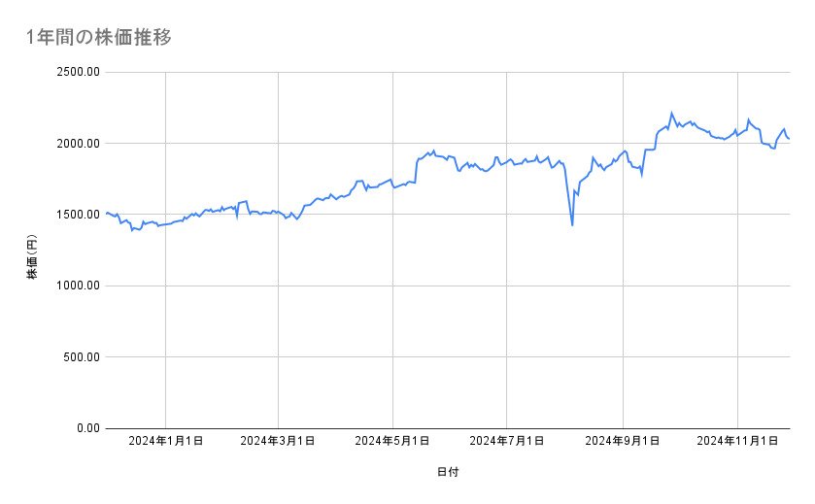The image size is (815, 504).
Task: Select the 2024年11月1日 date label
Action: [737, 442]
